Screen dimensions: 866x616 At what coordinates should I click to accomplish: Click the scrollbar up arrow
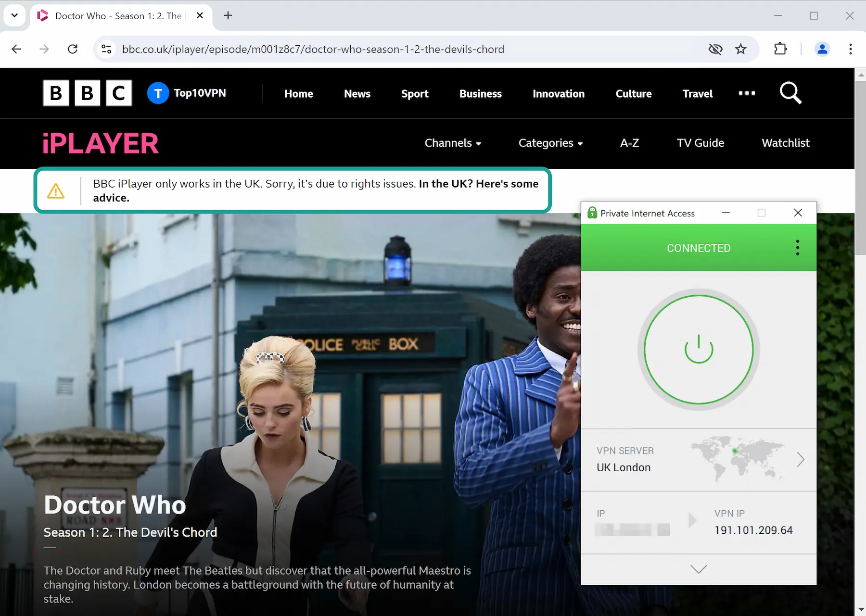pyautogui.click(x=860, y=75)
